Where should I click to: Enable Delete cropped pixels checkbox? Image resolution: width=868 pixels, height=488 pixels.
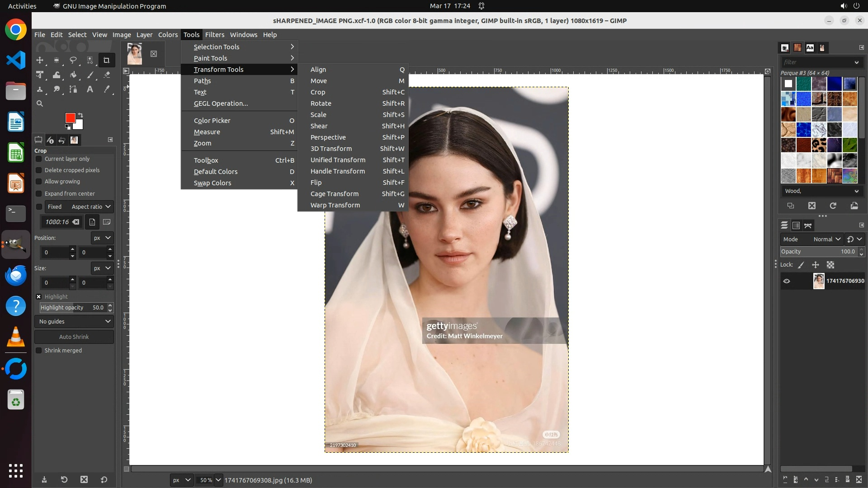pos(39,170)
